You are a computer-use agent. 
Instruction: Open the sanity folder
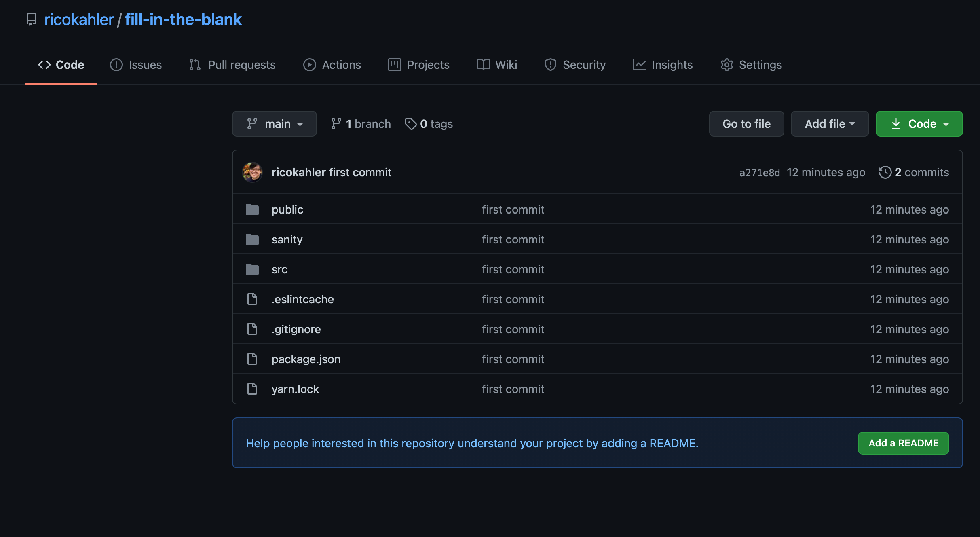(x=287, y=239)
